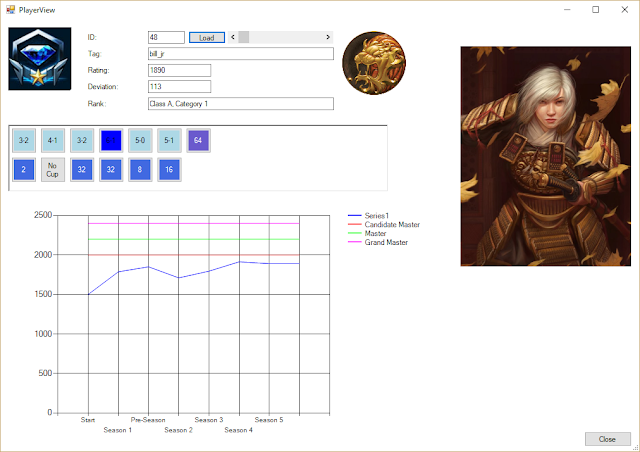640x452 pixels.
Task: Select the 3-2 tile directly left of 6-1
Action: pyautogui.click(x=82, y=140)
